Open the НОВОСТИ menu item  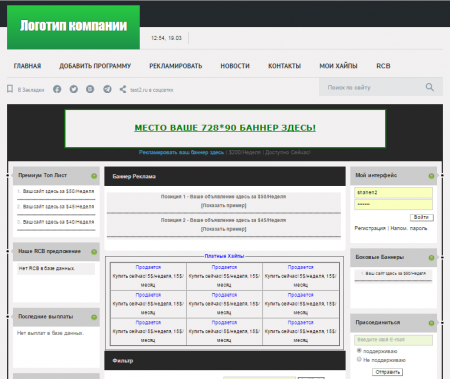pyautogui.click(x=235, y=66)
